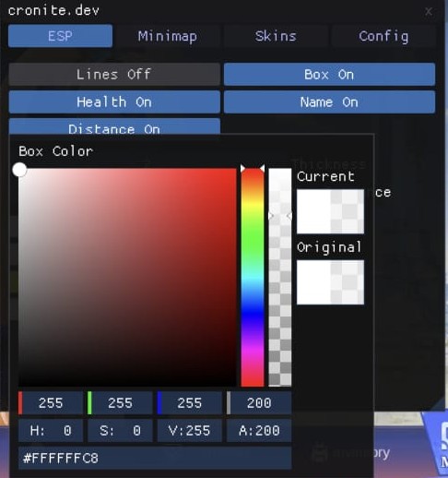
Task: Restore the Original color swatch
Action: pyautogui.click(x=330, y=282)
